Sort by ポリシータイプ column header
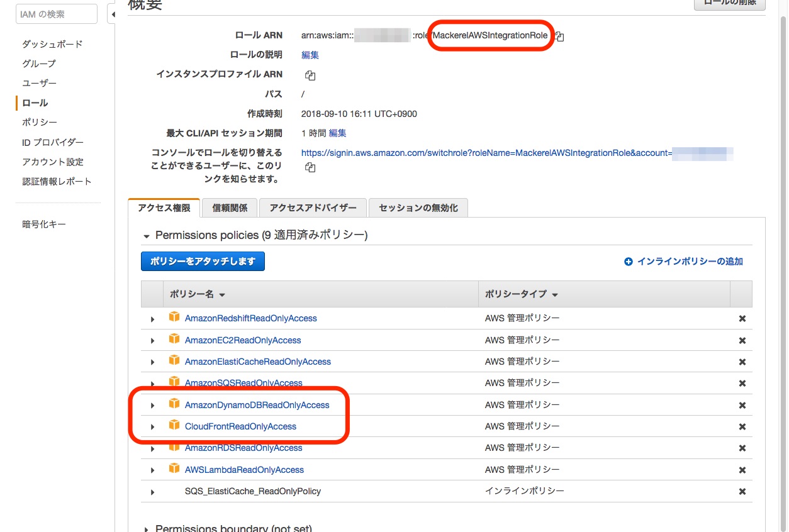The width and height of the screenshot is (789, 532). coord(522,294)
